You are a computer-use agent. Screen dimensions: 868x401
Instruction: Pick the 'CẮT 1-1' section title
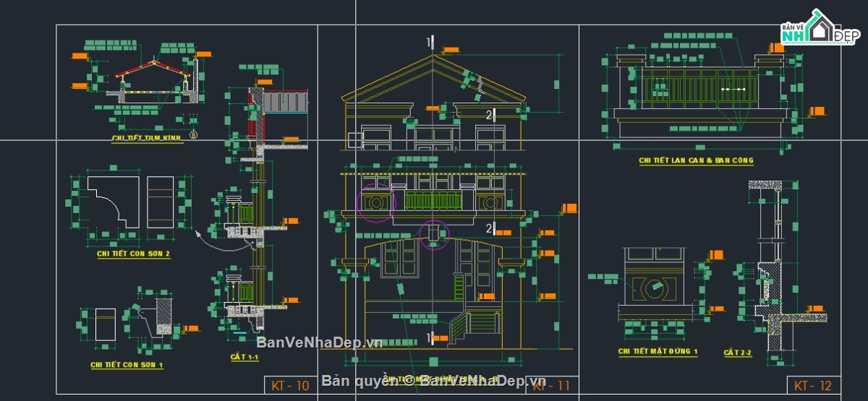coord(244,358)
